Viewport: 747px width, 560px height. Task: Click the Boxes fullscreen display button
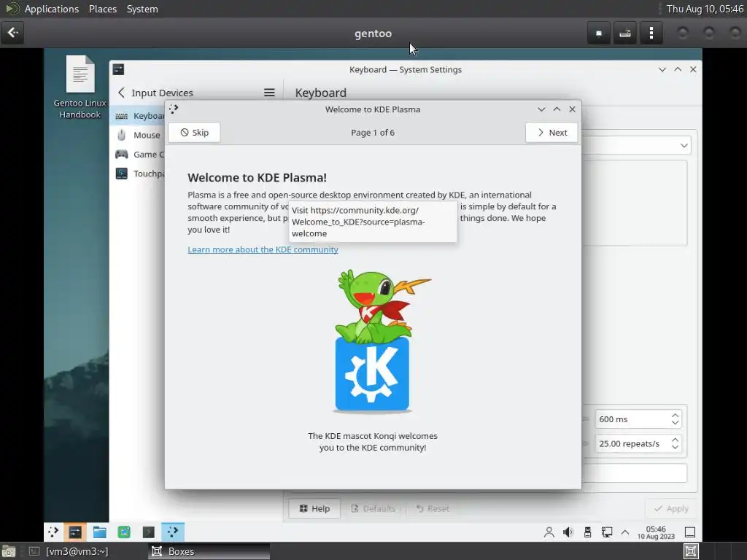coord(599,33)
